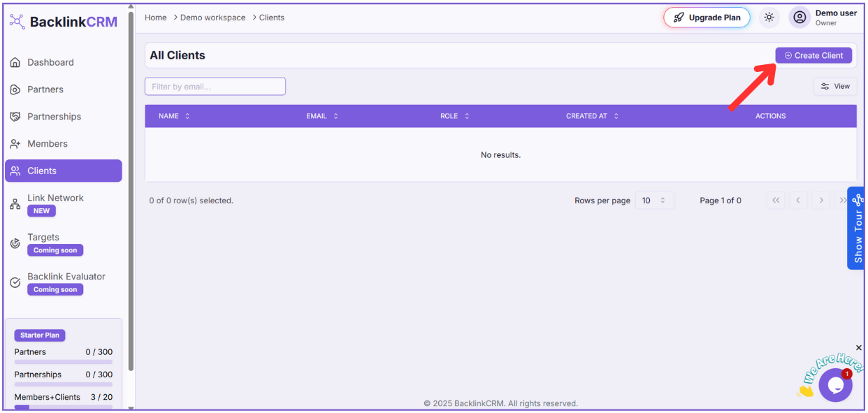Open the Demo user profile avatar
Viewport: 868px width, 413px height.
(800, 17)
